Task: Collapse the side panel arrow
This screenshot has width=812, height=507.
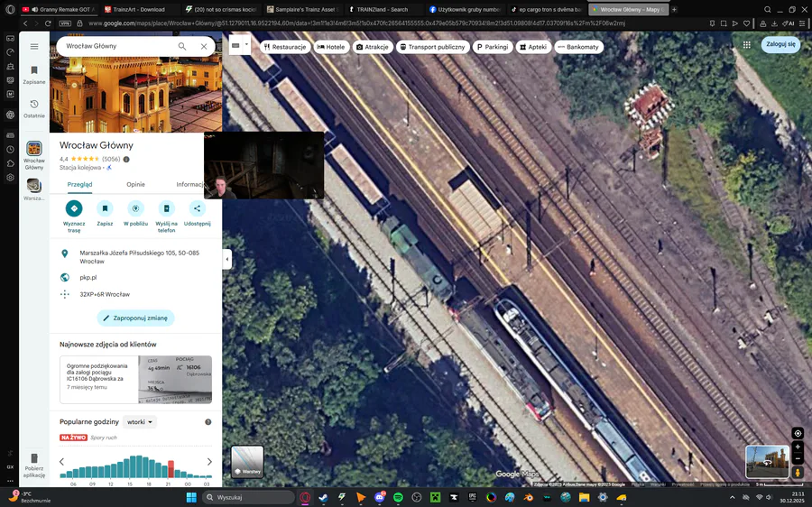Action: (226, 259)
